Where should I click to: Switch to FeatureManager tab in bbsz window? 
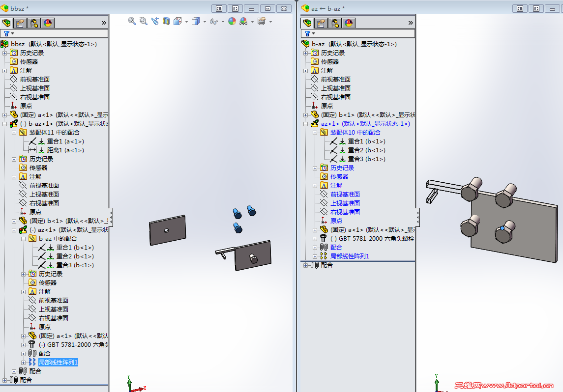click(6, 23)
